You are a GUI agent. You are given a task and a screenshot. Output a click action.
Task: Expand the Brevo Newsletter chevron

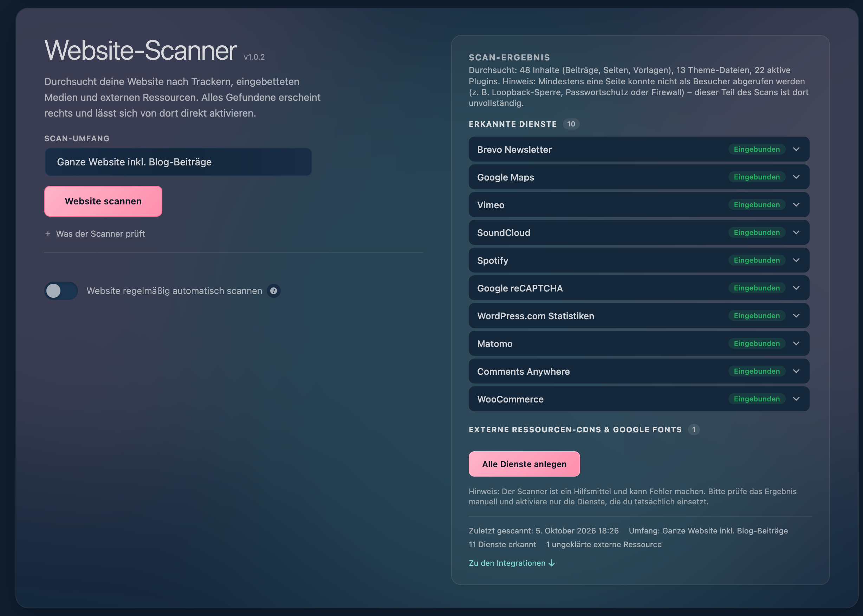[796, 150]
